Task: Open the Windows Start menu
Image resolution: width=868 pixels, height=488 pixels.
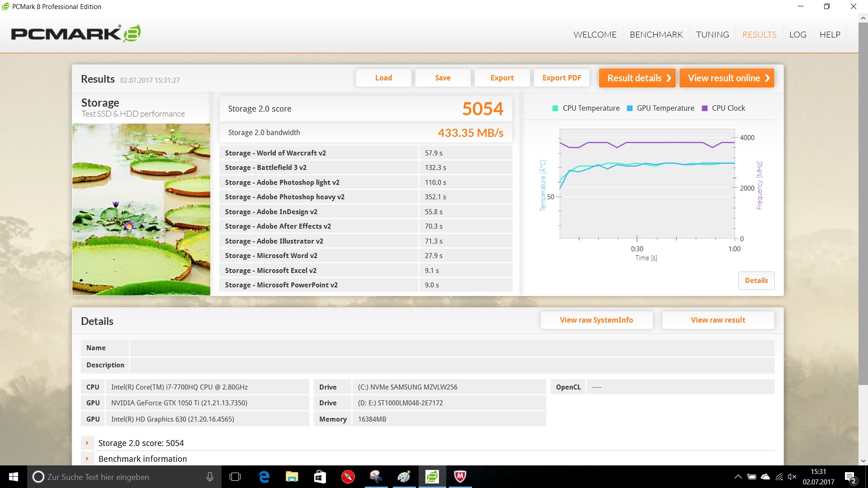Action: click(x=14, y=477)
